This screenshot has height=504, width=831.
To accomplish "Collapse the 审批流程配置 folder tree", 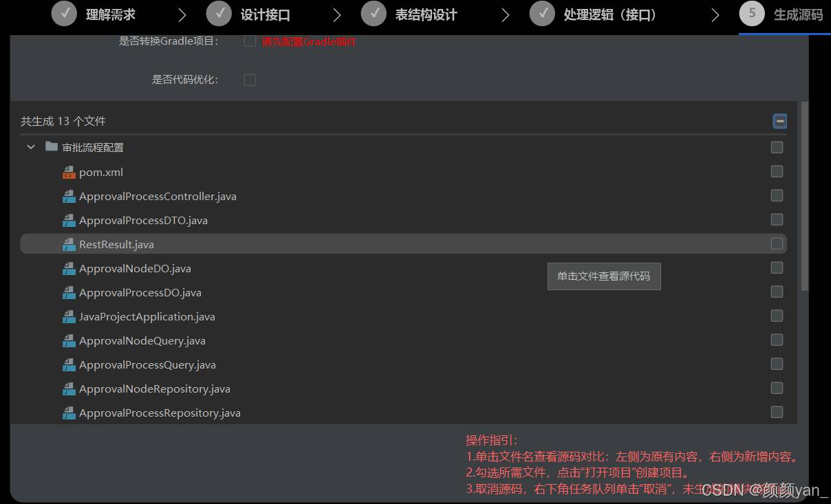I will pyautogui.click(x=31, y=147).
